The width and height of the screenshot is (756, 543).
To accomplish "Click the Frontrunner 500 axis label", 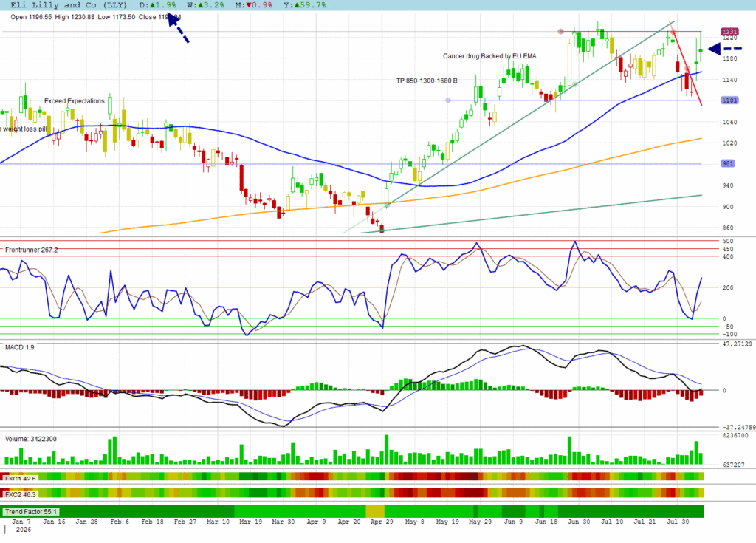I will tap(727, 241).
